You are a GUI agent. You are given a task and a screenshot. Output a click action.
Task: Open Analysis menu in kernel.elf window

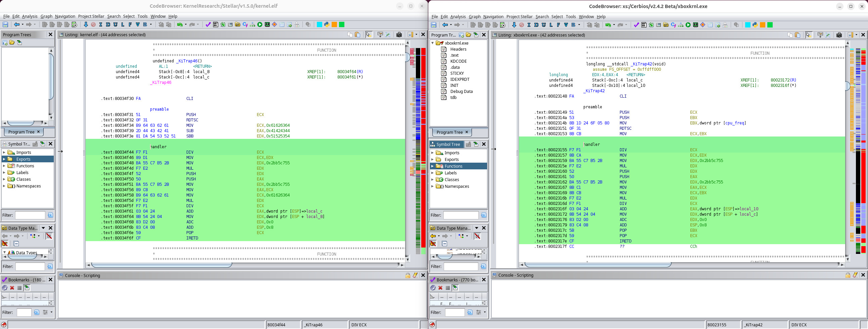30,16
